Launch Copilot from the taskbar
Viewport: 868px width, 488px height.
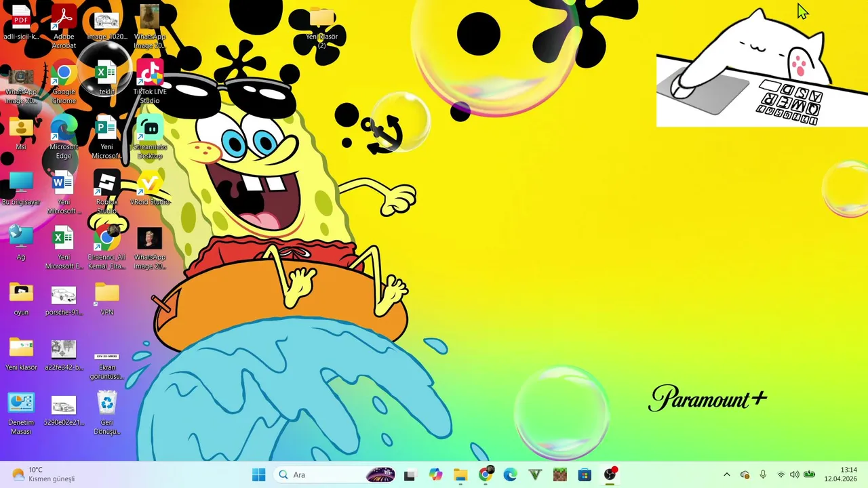click(x=435, y=475)
